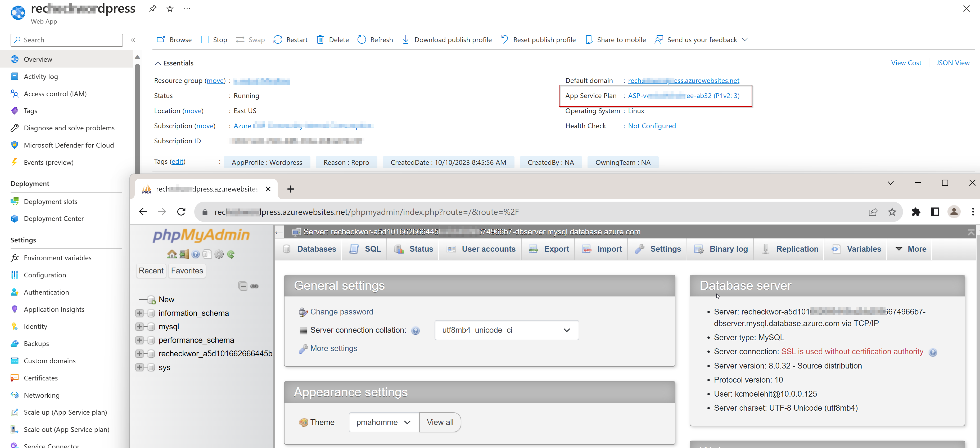
Task: Open the phpMyAdmin Home icon
Action: click(172, 254)
